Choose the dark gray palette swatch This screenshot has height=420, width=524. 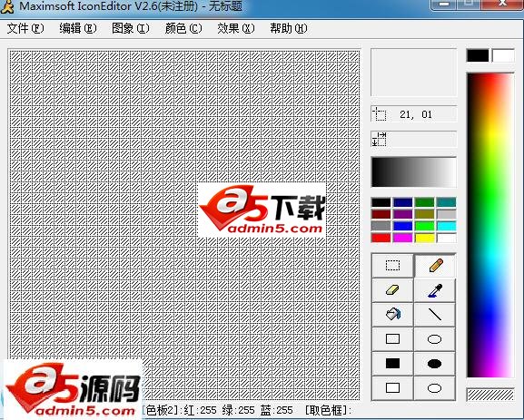click(381, 226)
